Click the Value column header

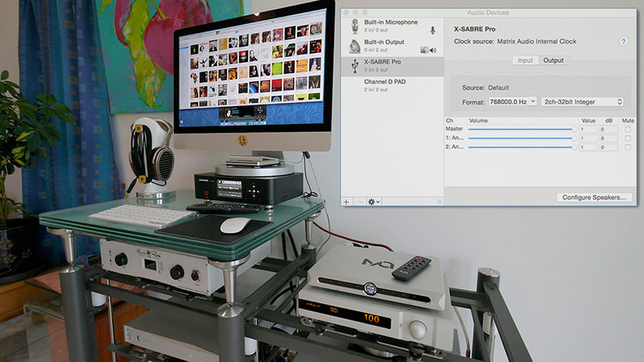(x=588, y=121)
